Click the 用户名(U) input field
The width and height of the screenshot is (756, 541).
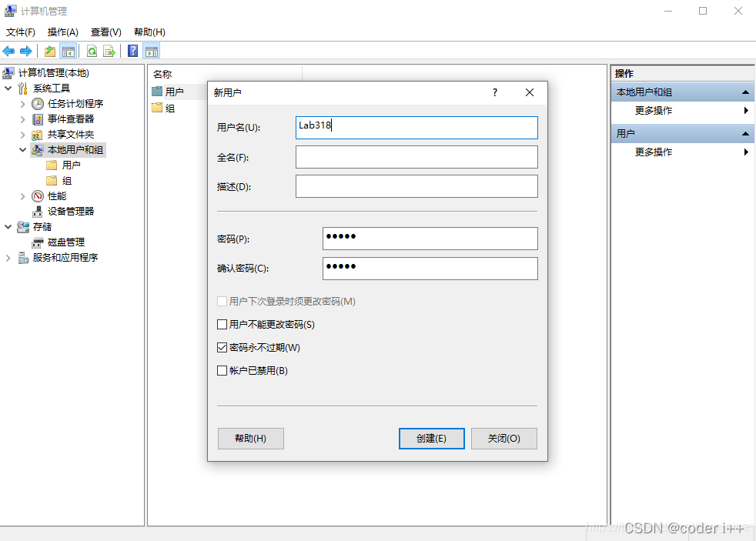pos(416,128)
